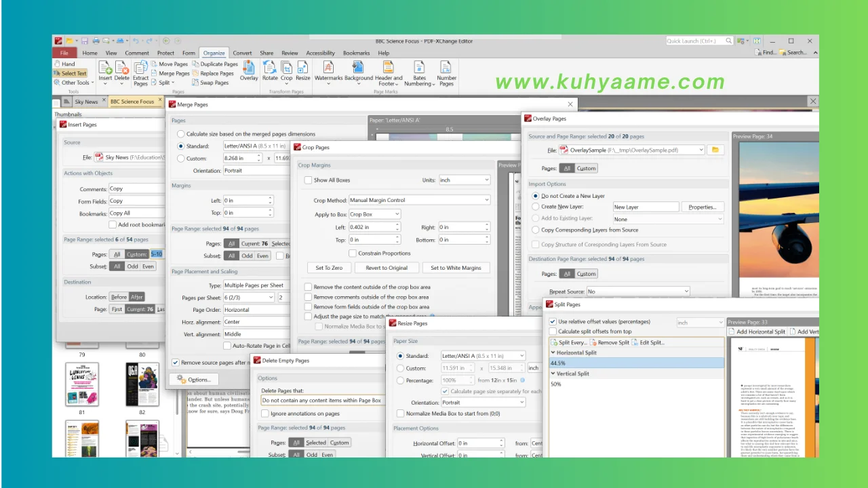The image size is (868, 488).
Task: Open the Extract Pages tool
Action: pyautogui.click(x=140, y=73)
